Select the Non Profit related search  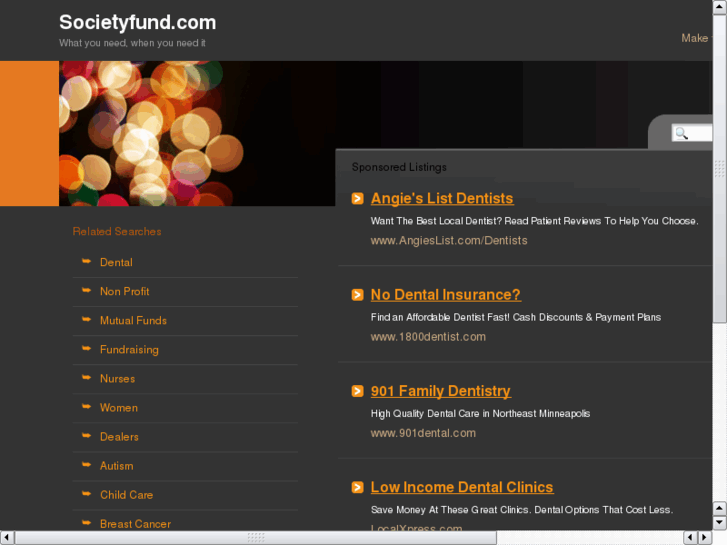[x=125, y=291]
